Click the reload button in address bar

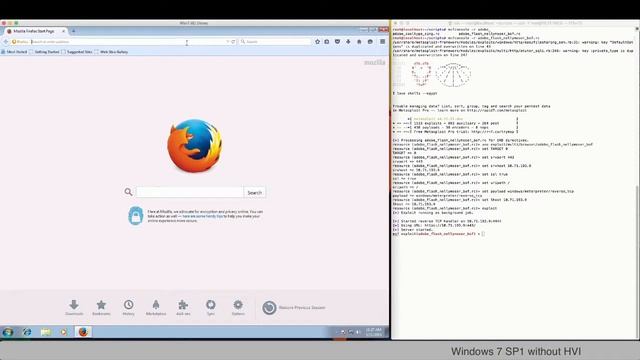233,42
